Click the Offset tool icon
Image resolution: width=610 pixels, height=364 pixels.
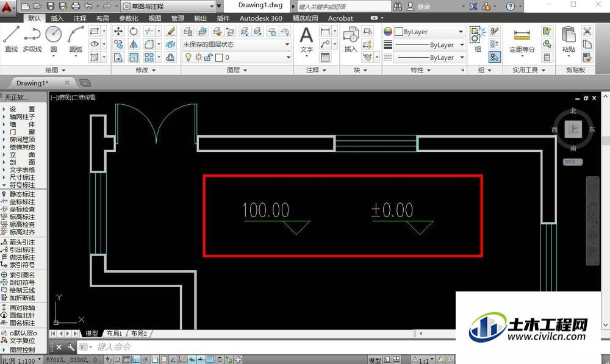pyautogui.click(x=170, y=57)
